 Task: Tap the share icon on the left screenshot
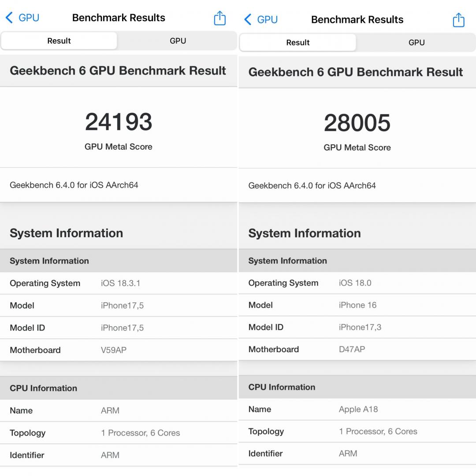tap(219, 18)
